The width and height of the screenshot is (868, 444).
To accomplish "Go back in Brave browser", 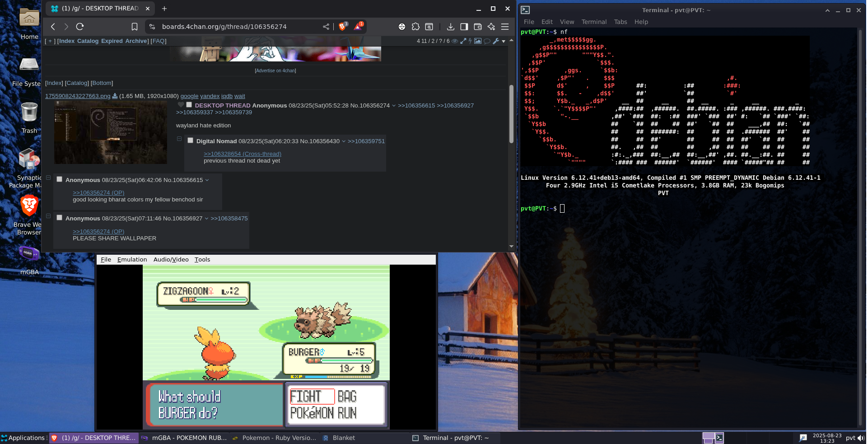I will [53, 27].
